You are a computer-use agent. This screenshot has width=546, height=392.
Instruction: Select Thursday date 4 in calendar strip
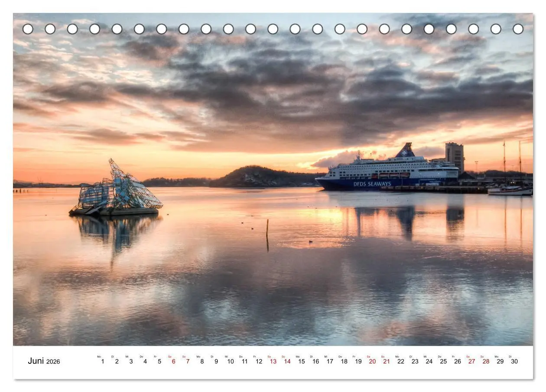pos(145,361)
